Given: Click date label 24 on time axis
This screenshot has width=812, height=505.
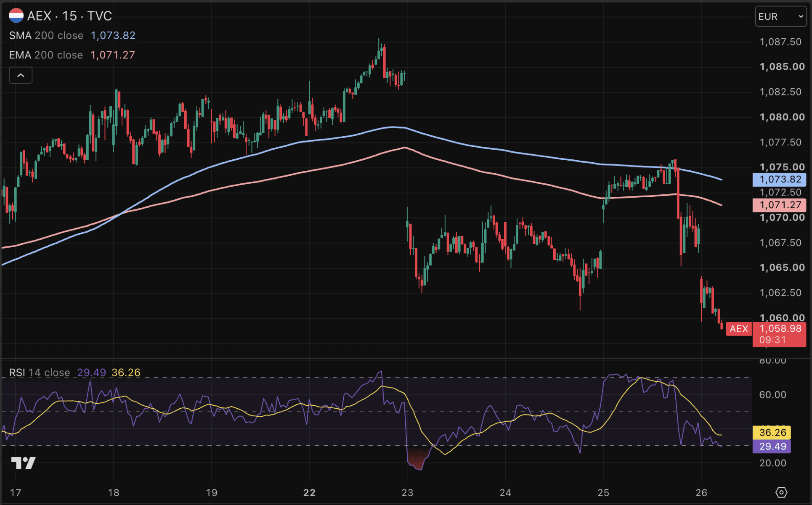Looking at the screenshot, I should (505, 493).
